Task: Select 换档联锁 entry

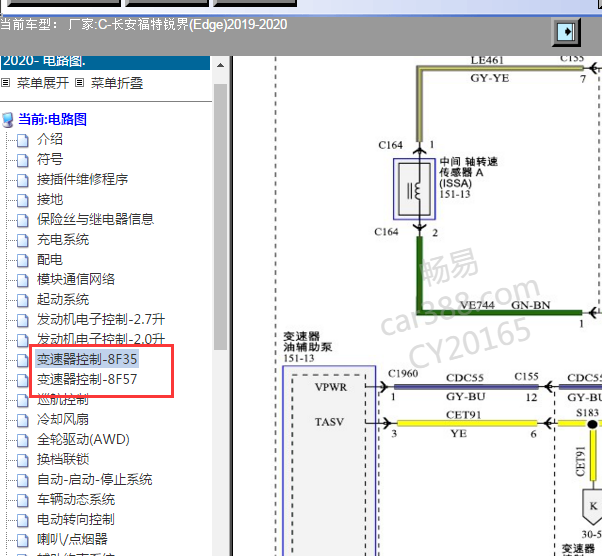Action: coord(63,459)
